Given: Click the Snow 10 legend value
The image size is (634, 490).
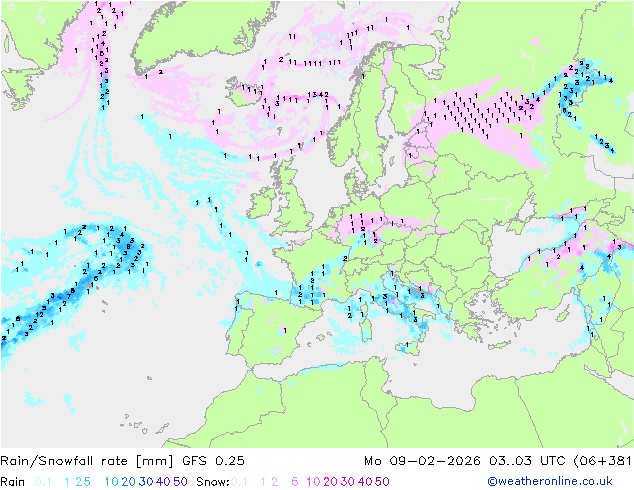Looking at the screenshot, I should coord(313,482).
